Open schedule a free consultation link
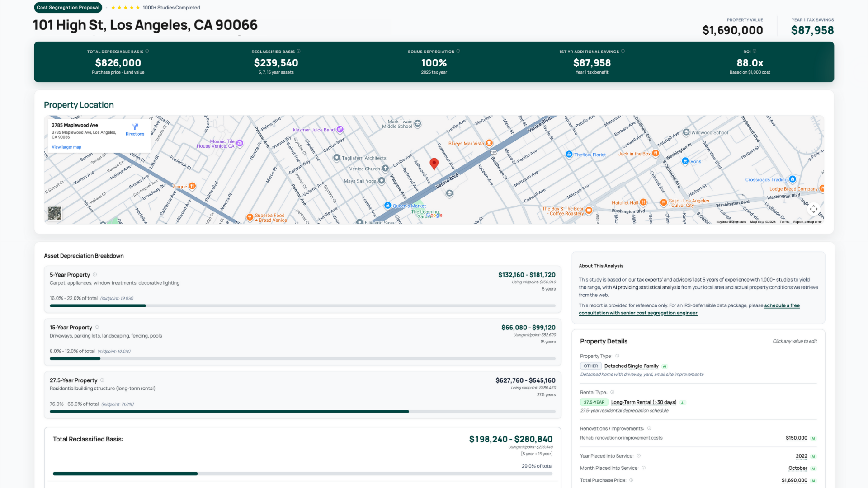The width and height of the screenshot is (868, 488). coord(782,305)
